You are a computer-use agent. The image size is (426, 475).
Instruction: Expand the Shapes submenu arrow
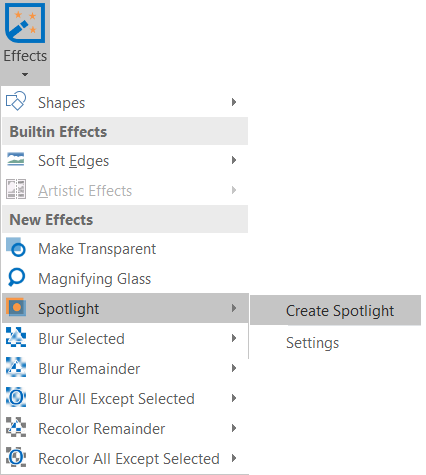234,102
